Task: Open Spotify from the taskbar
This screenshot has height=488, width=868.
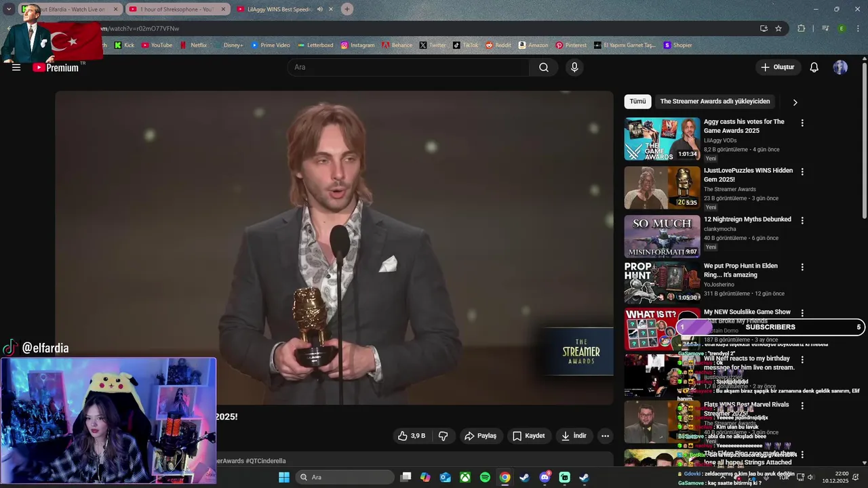Action: click(485, 477)
